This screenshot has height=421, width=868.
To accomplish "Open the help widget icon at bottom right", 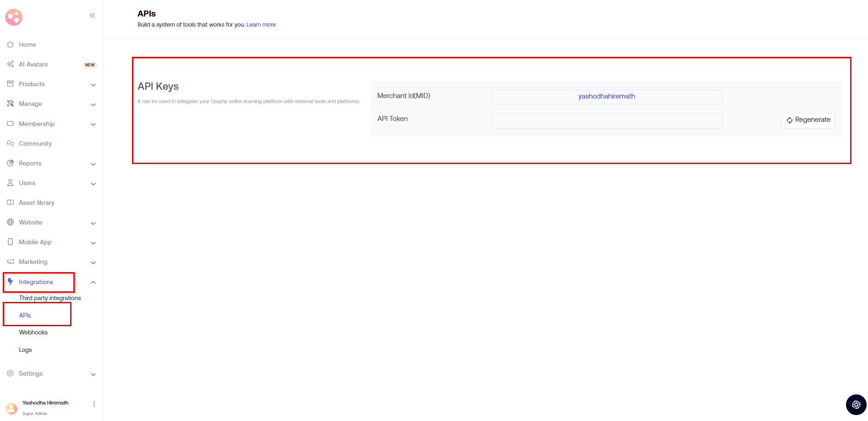I will click(x=856, y=405).
